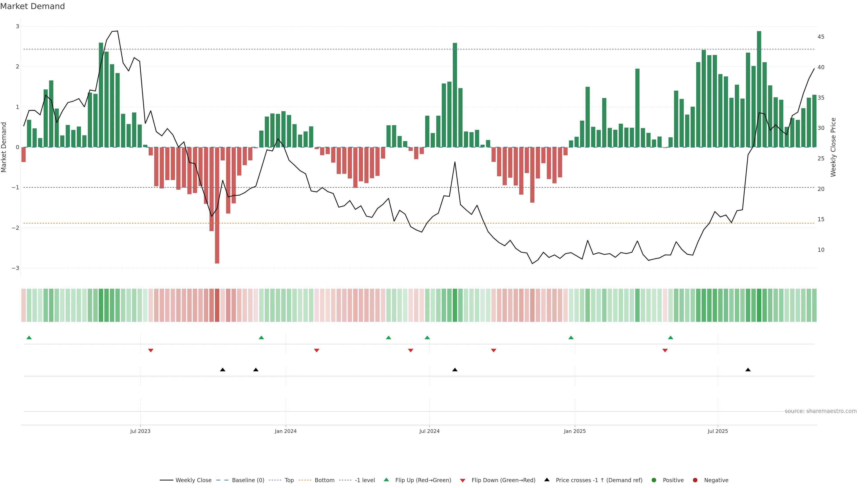This screenshot has width=868, height=488.
Task: Click the Price crosses -1 black triangle legend icon
Action: pyautogui.click(x=547, y=480)
